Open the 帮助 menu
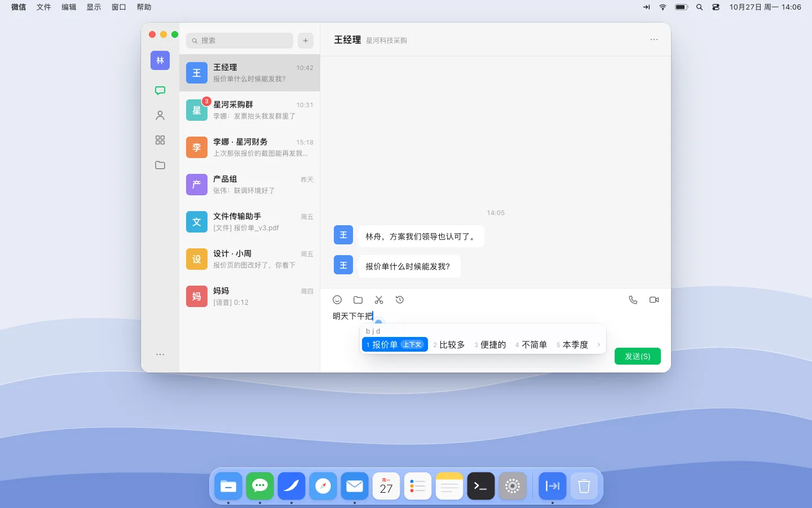 (x=144, y=7)
